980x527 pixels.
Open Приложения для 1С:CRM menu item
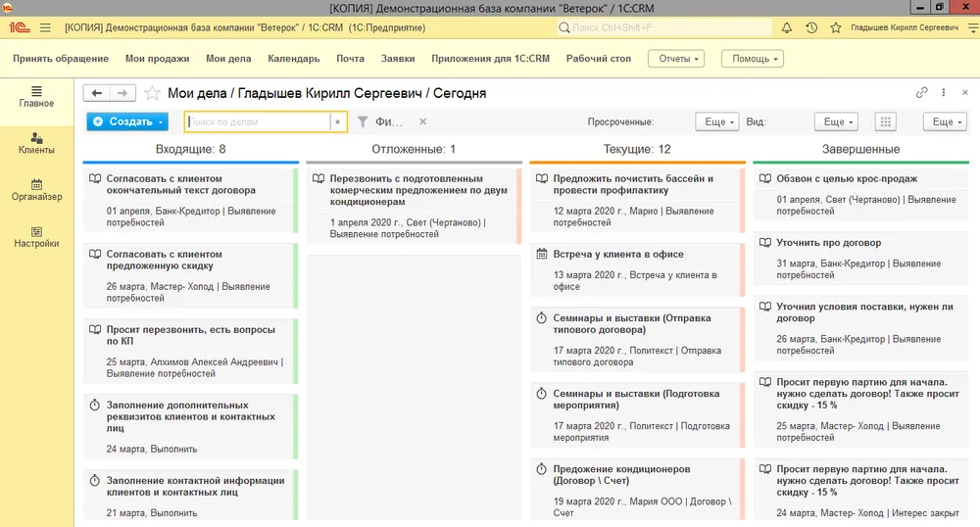491,59
